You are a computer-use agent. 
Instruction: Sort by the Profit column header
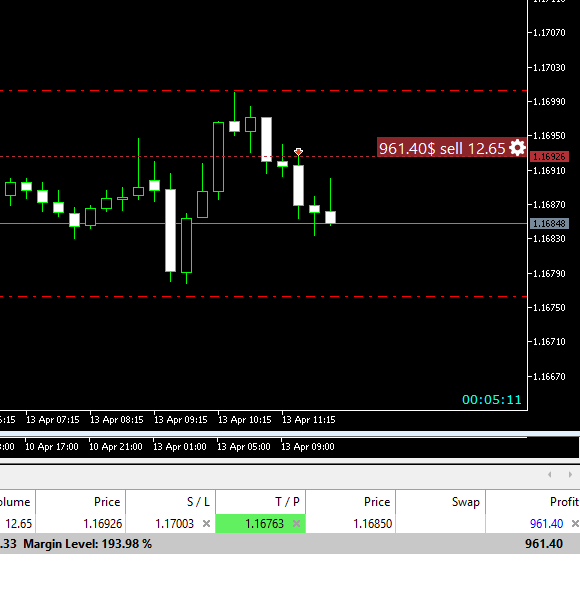533,502
